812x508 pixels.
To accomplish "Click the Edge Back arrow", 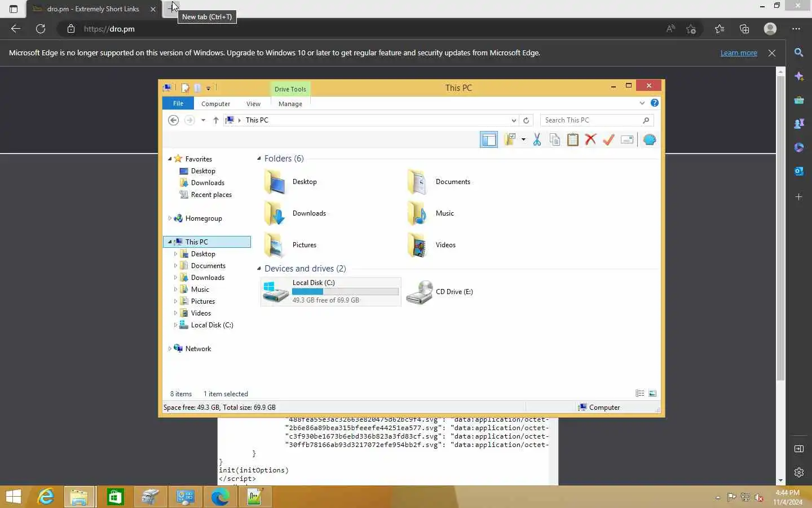I will (16, 29).
